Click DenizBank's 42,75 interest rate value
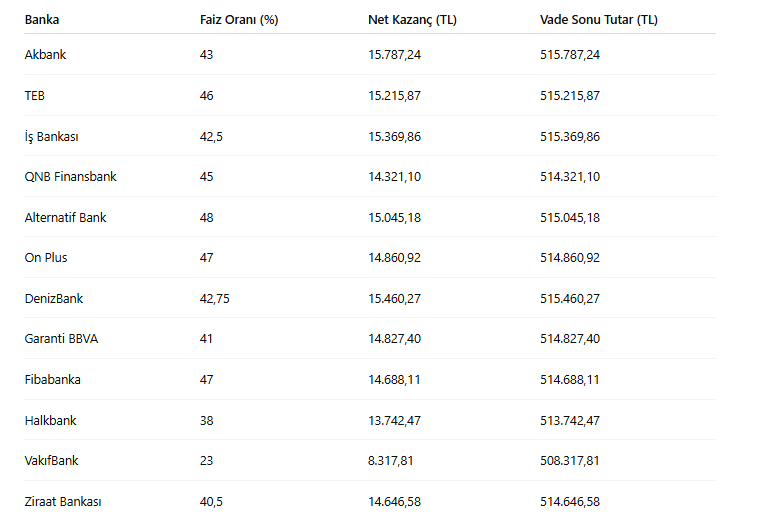This screenshot has width=760, height=529. [x=215, y=298]
